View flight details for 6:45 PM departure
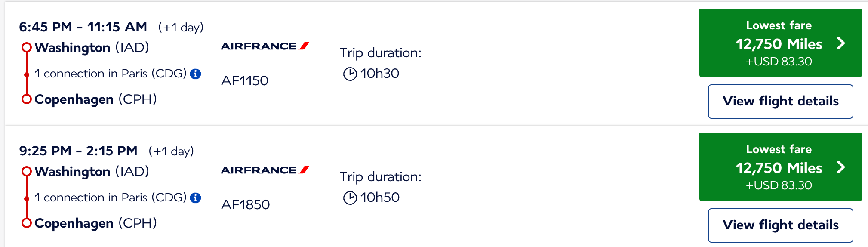 781,102
